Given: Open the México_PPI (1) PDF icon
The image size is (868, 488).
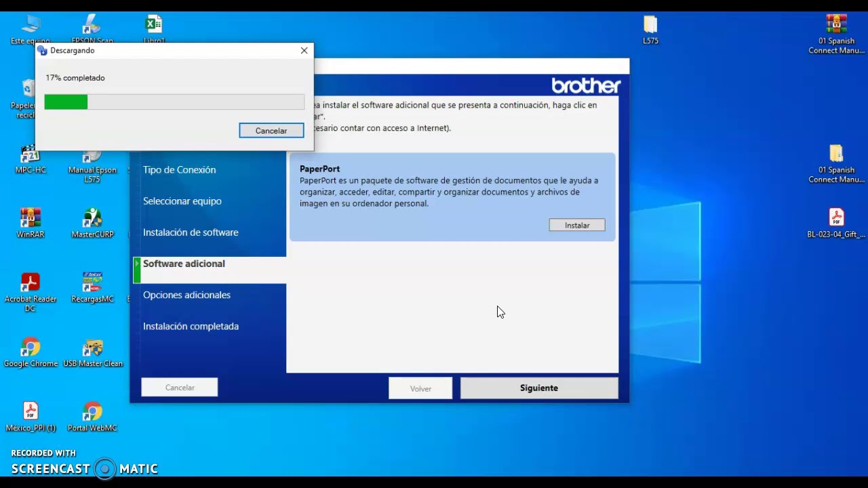Looking at the screenshot, I should pos(31,417).
